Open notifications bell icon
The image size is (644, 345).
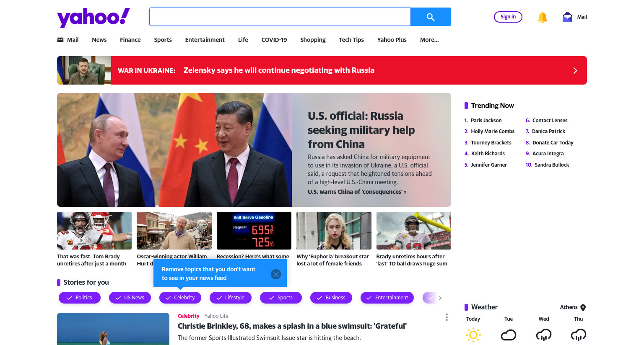click(x=542, y=17)
